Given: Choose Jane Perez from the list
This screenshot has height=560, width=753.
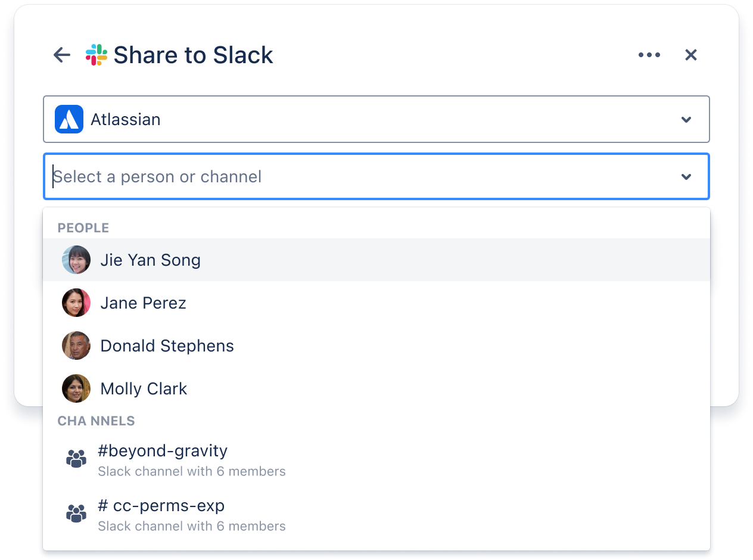Looking at the screenshot, I should coord(143,303).
